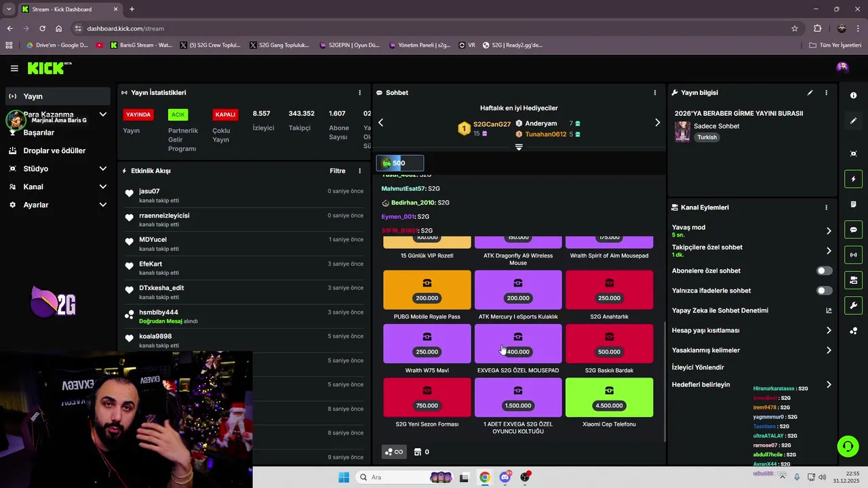Show next leaderboard with right arrow

[657, 123]
